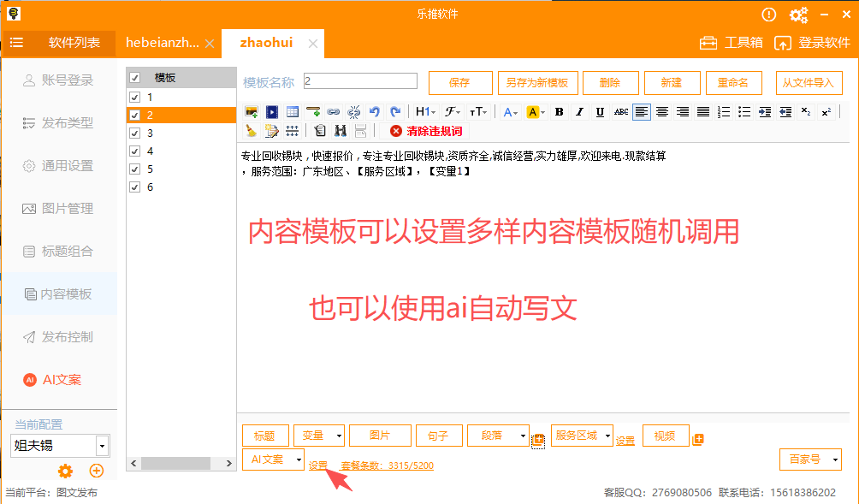Click the template name input field
The height and width of the screenshot is (504, 859).
[359, 82]
